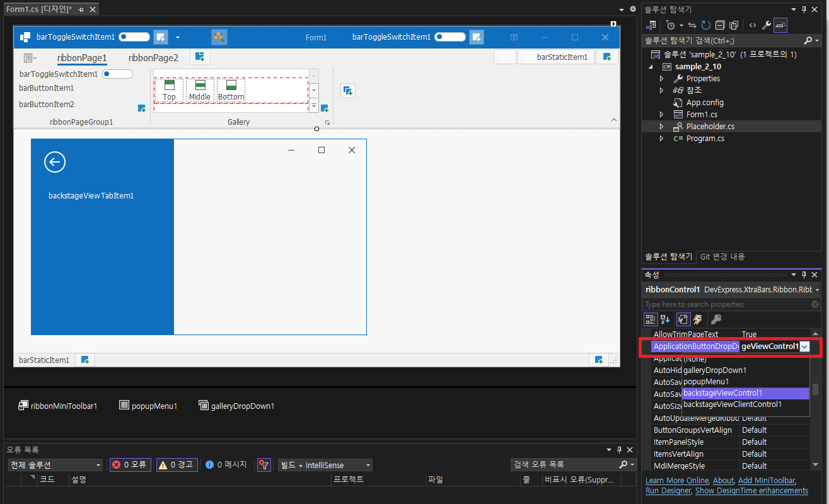Open quick-access toolbar customize dropdown arrow
This screenshot has height=504, width=829.
[178, 37]
